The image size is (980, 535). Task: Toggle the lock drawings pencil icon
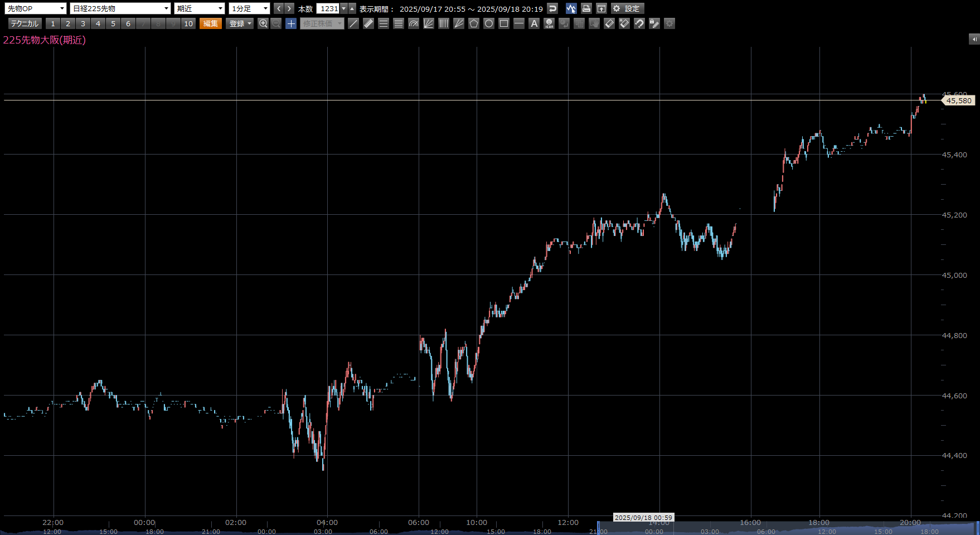click(x=654, y=23)
